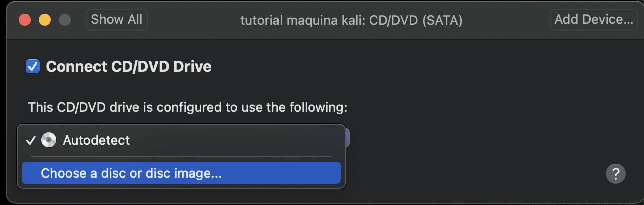Click the gray zoom window button
Image resolution: width=644 pixels, height=205 pixels.
click(x=65, y=20)
